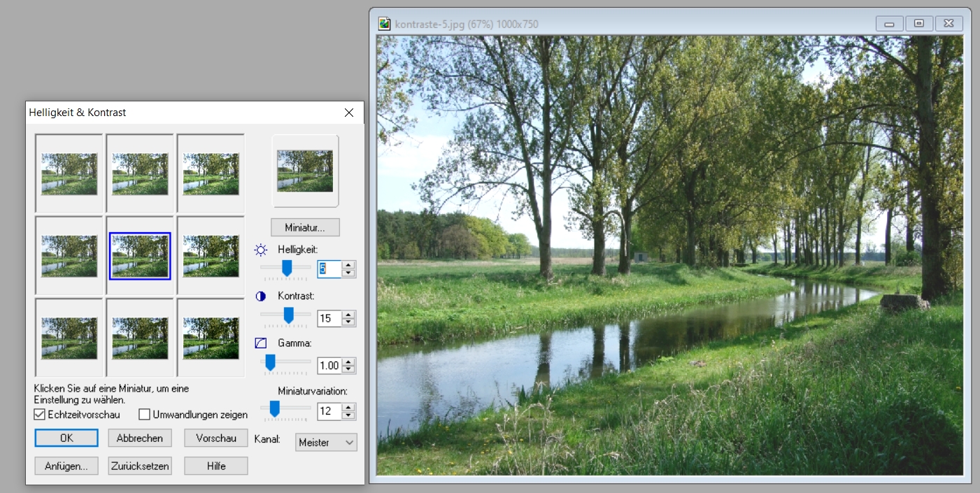Screen dimensions: 980x493
Task: Close the Helligkeit & Kontrast dialog
Action: [x=349, y=113]
